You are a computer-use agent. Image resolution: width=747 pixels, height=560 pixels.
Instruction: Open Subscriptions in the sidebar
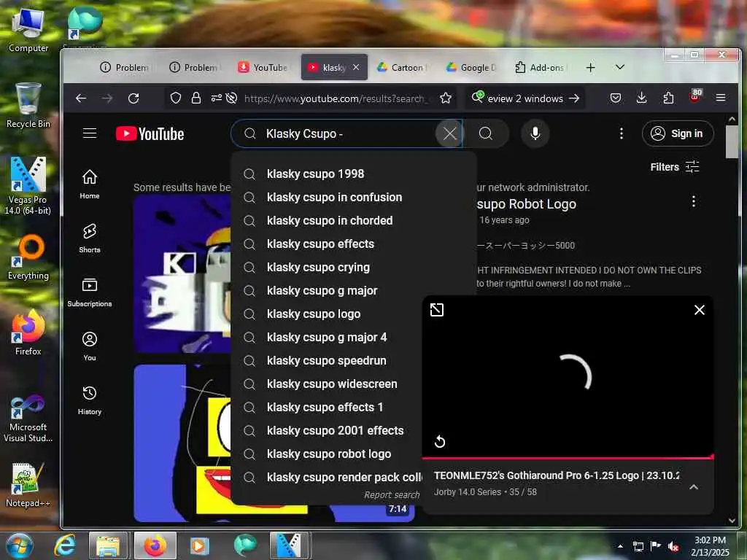[90, 292]
